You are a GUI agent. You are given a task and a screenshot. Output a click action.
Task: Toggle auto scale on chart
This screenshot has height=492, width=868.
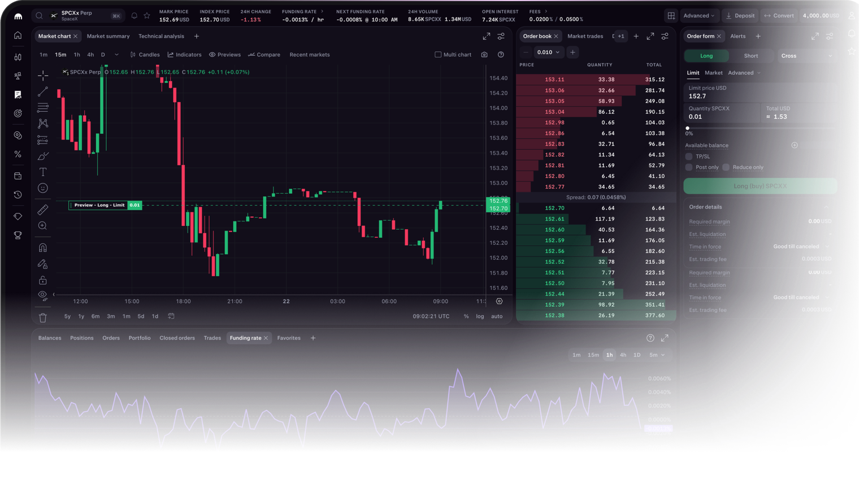(497, 316)
